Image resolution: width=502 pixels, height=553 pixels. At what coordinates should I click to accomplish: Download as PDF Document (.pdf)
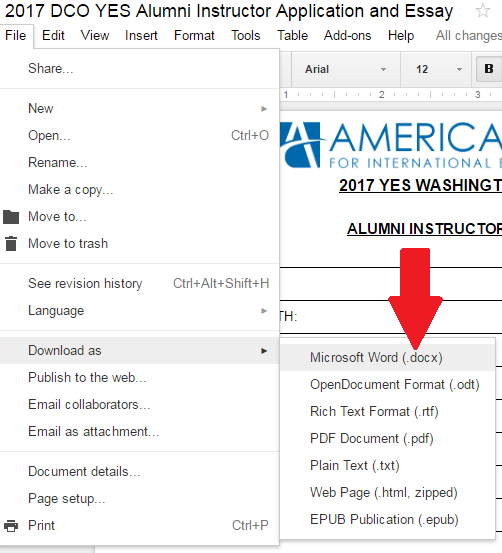[x=387, y=439]
